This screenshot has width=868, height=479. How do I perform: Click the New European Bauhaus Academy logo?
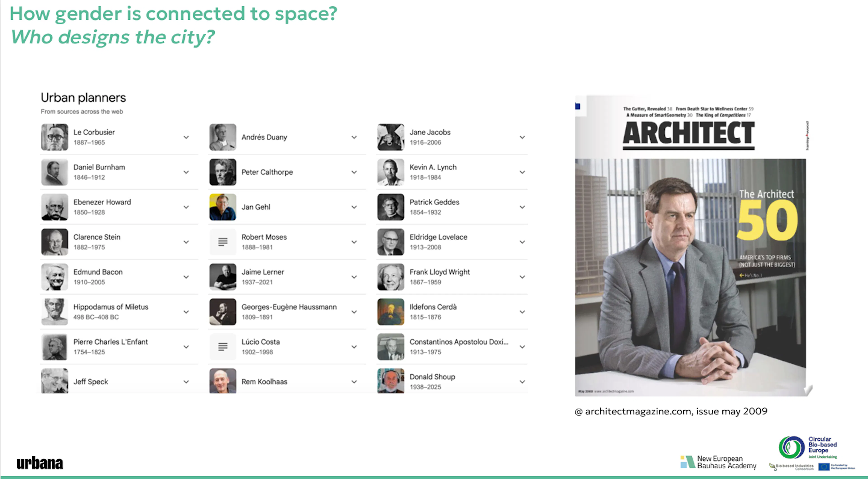718,462
